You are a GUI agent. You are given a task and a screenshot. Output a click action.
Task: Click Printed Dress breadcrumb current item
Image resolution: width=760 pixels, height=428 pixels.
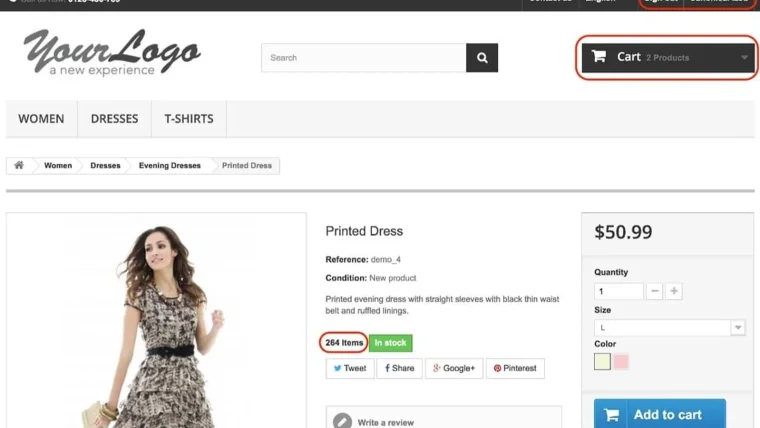click(247, 166)
